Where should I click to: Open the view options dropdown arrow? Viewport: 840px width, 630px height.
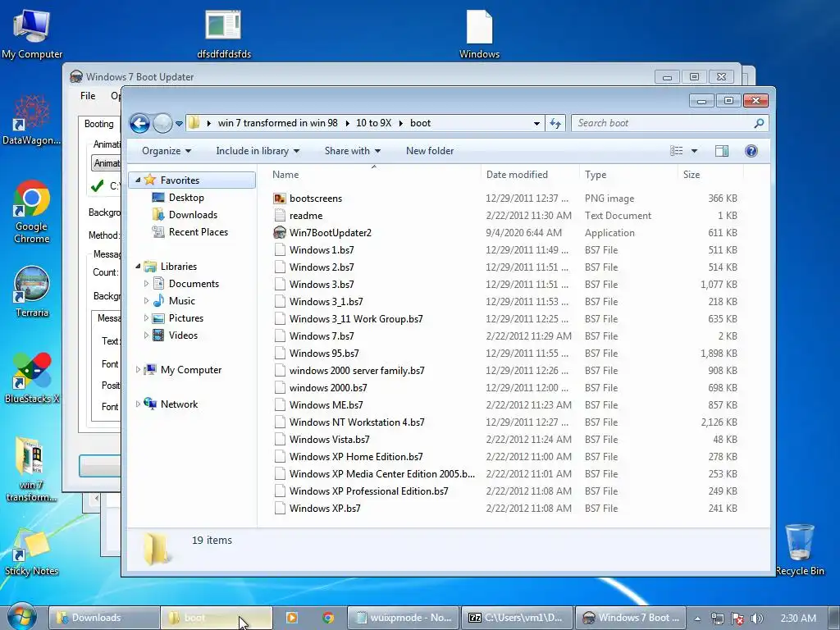tap(694, 151)
